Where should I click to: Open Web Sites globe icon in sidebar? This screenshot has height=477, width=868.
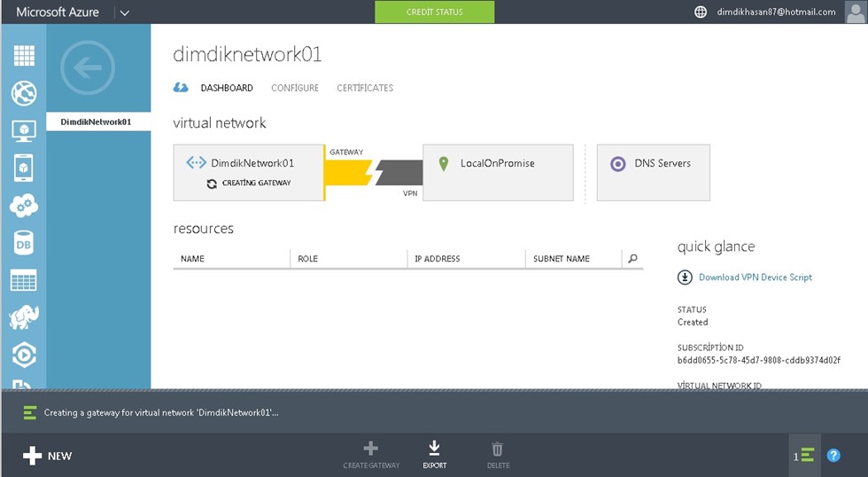coord(24,93)
